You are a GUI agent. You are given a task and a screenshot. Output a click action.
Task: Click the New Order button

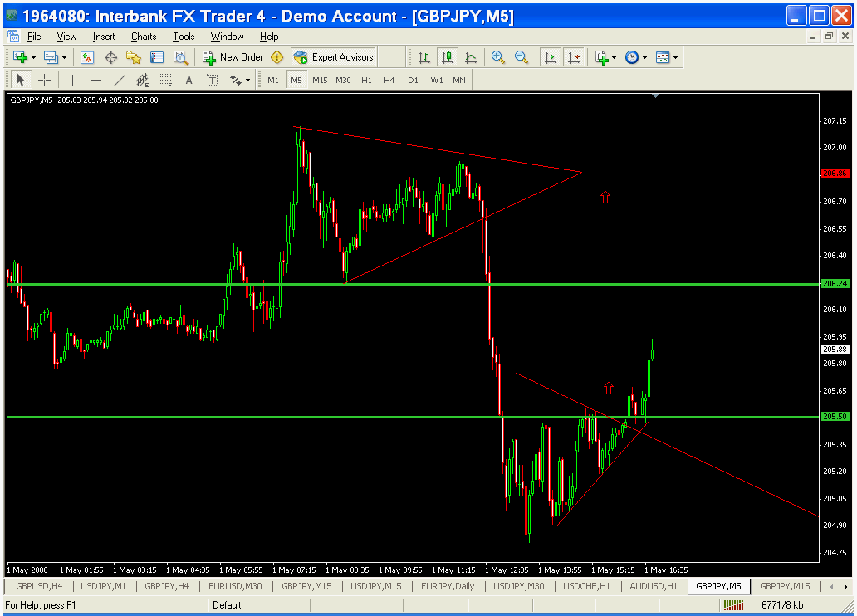pyautogui.click(x=233, y=57)
